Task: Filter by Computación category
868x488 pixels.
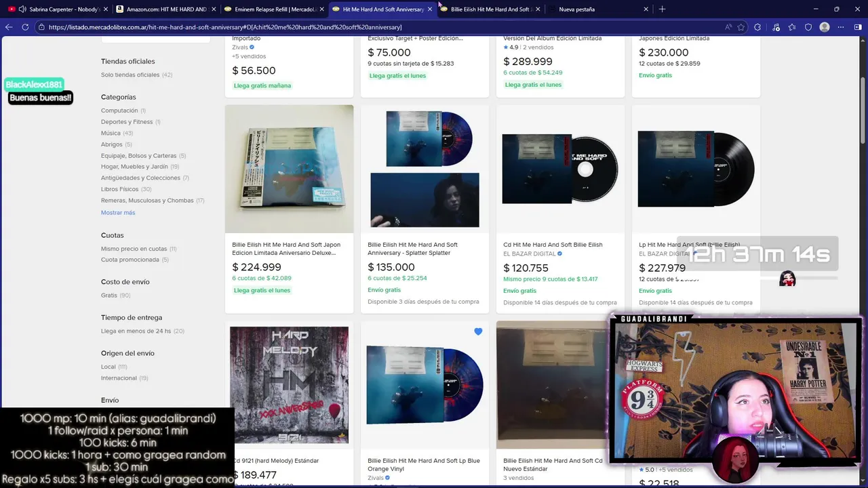Action: pos(123,110)
